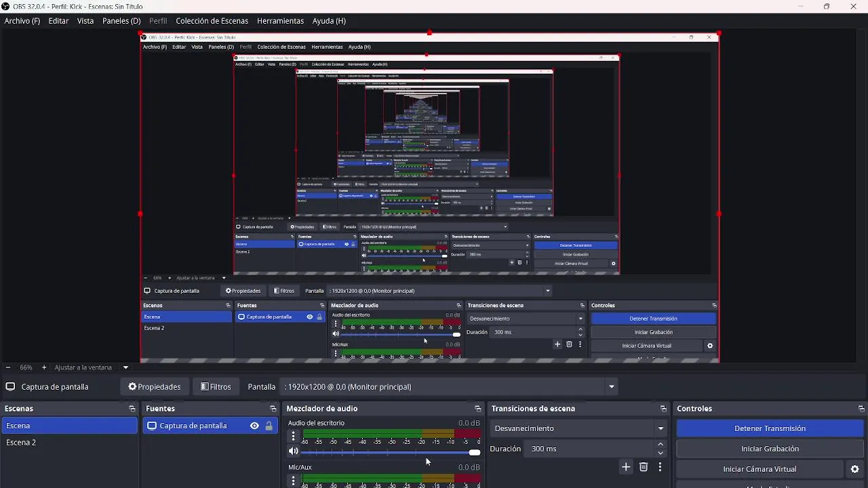Pop out the Fuentes dock

(273, 409)
